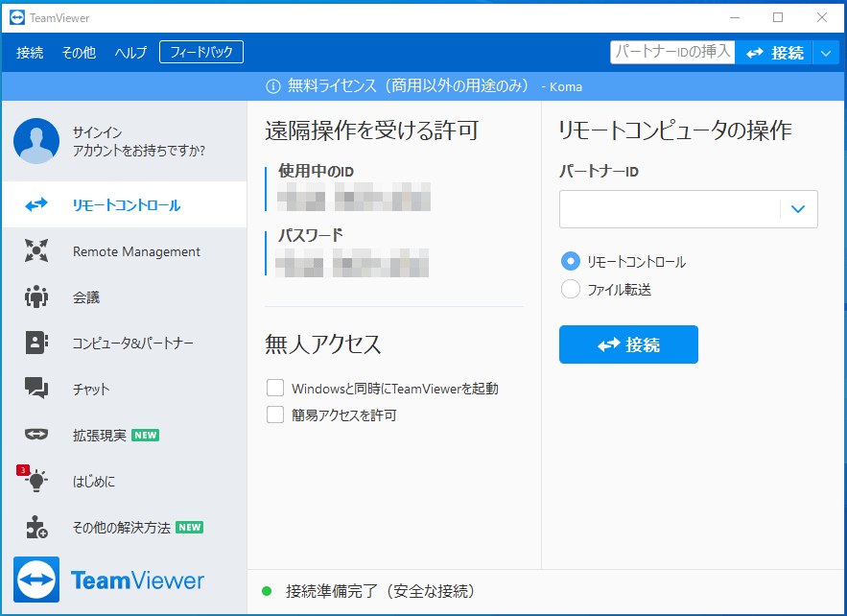Click the TeamViewer logo at sidebar bottom

(108, 580)
